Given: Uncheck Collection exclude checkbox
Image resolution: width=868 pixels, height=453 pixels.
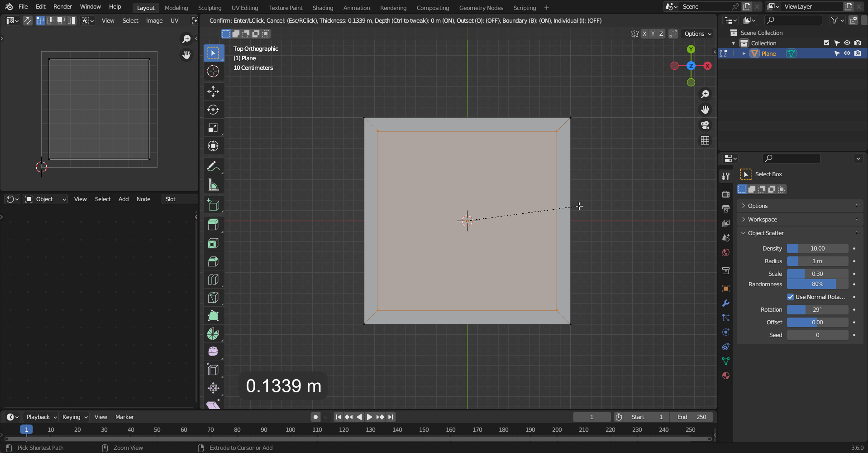Looking at the screenshot, I should click(827, 43).
